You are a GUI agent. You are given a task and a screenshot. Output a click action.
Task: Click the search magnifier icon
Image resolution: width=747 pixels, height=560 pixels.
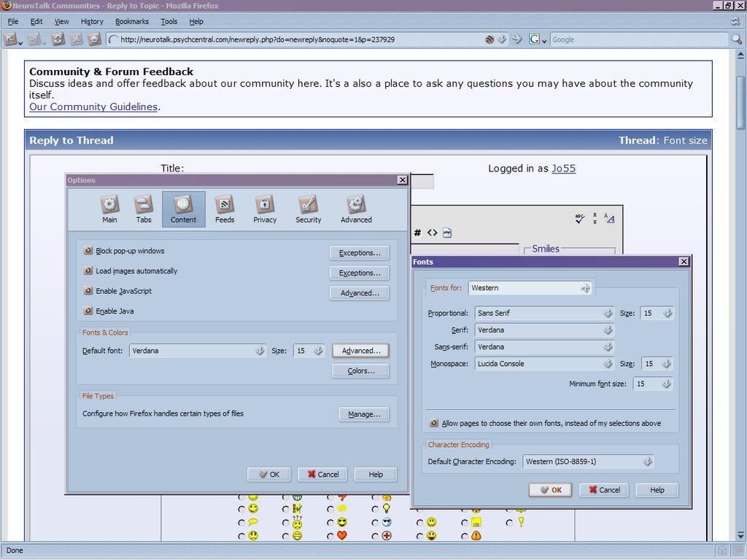point(736,39)
